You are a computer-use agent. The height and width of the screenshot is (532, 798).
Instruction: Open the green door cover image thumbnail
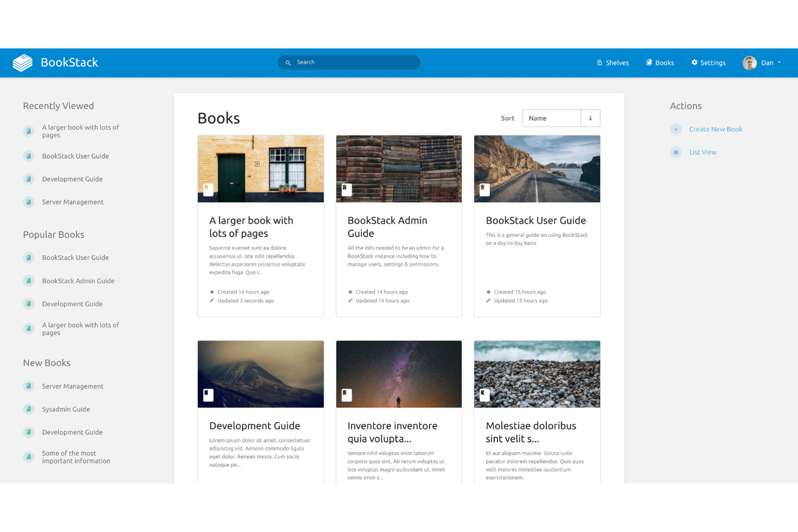click(x=261, y=169)
